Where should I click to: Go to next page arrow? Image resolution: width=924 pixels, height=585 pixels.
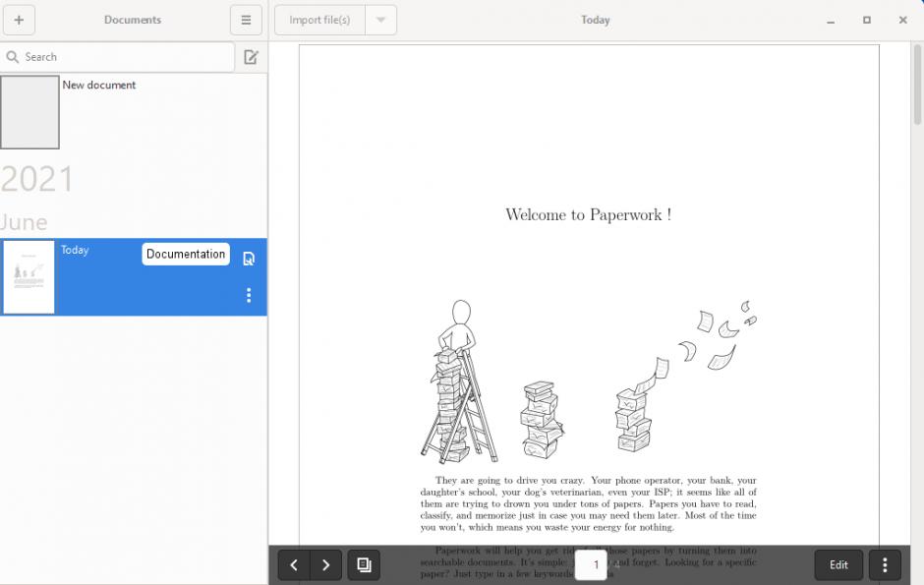click(x=325, y=565)
